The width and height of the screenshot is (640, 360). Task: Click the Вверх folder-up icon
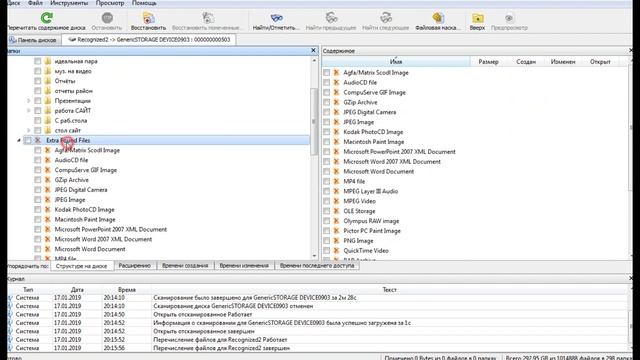tap(477, 18)
